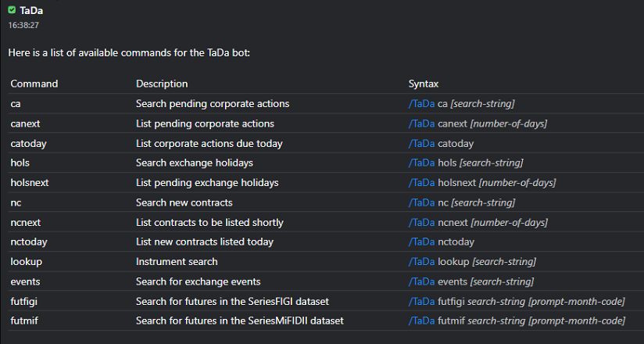Select the /TaDa futmif command link
The width and height of the screenshot is (644, 344).
point(421,321)
